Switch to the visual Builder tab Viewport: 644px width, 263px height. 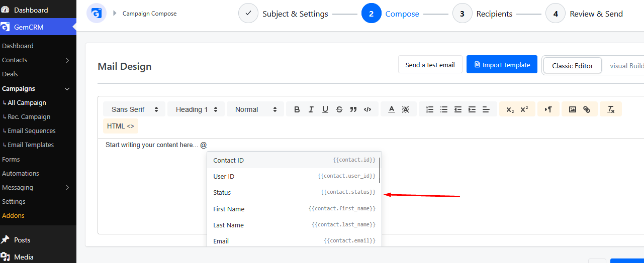(626, 66)
